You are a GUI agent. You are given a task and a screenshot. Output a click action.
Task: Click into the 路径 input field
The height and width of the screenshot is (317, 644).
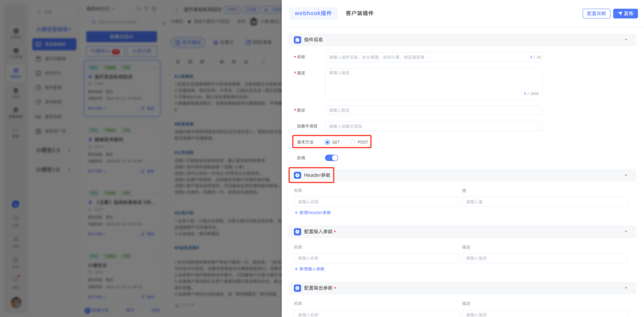pos(434,110)
